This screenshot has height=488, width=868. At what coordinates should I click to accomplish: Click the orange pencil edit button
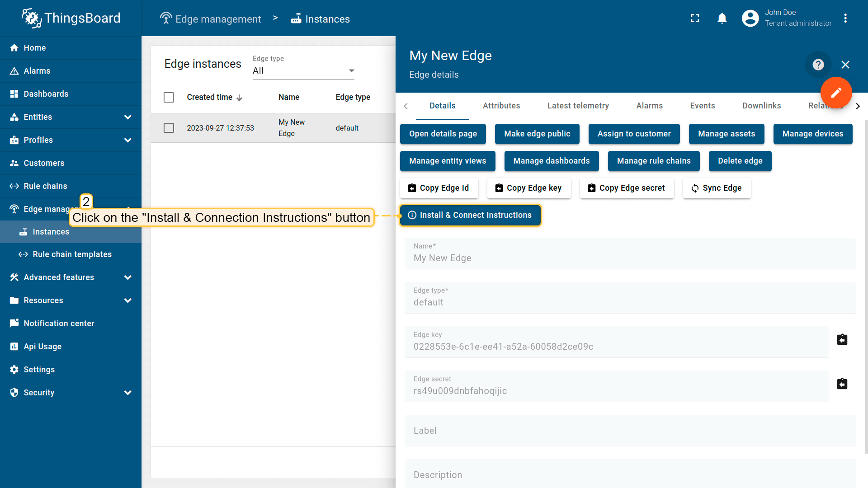coord(836,93)
